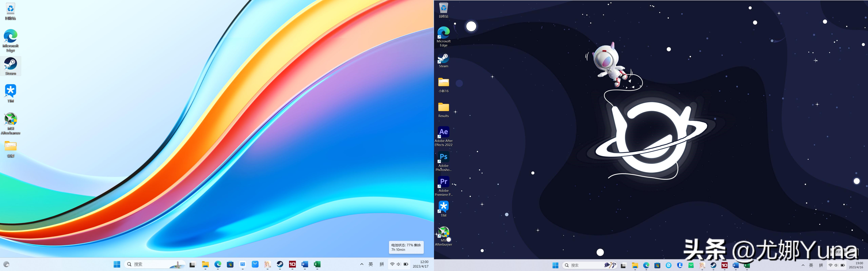The width and height of the screenshot is (868, 271).
Task: Launch Excel from the right taskbar
Action: click(x=747, y=265)
